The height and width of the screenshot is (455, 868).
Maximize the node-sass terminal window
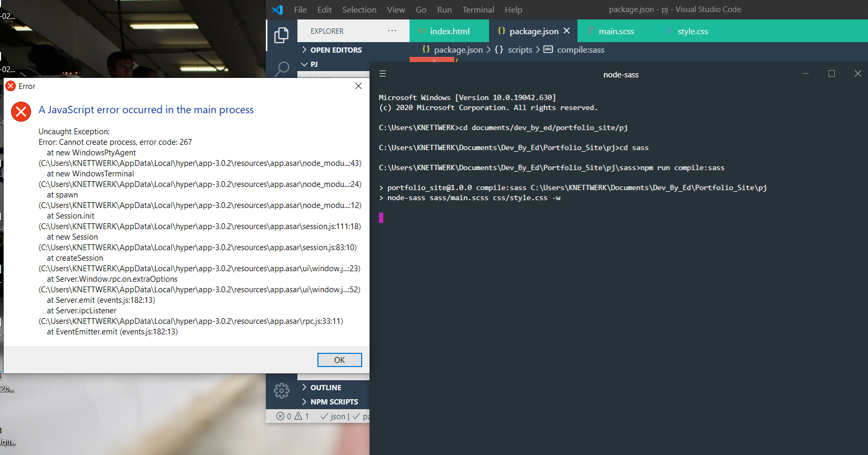832,74
